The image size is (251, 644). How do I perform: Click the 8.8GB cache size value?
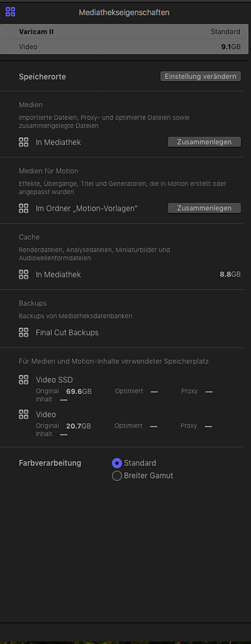(230, 274)
